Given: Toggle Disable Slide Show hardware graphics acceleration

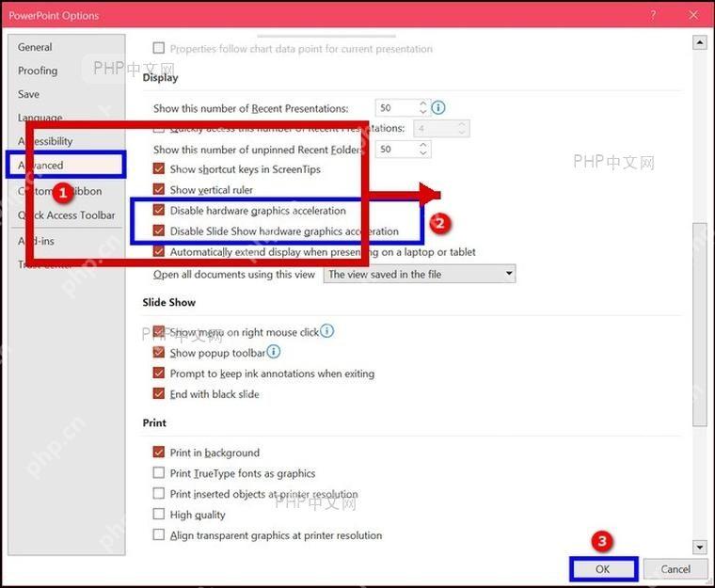Looking at the screenshot, I should click(159, 230).
